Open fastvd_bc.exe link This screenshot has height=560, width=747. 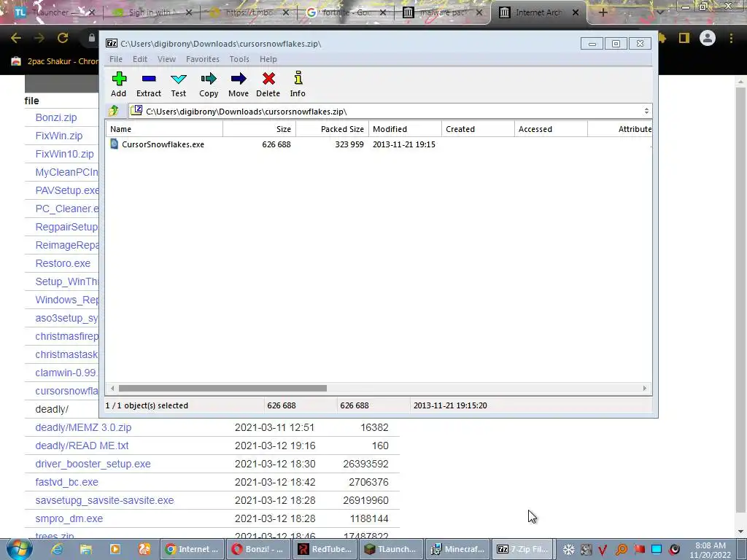pos(66,482)
